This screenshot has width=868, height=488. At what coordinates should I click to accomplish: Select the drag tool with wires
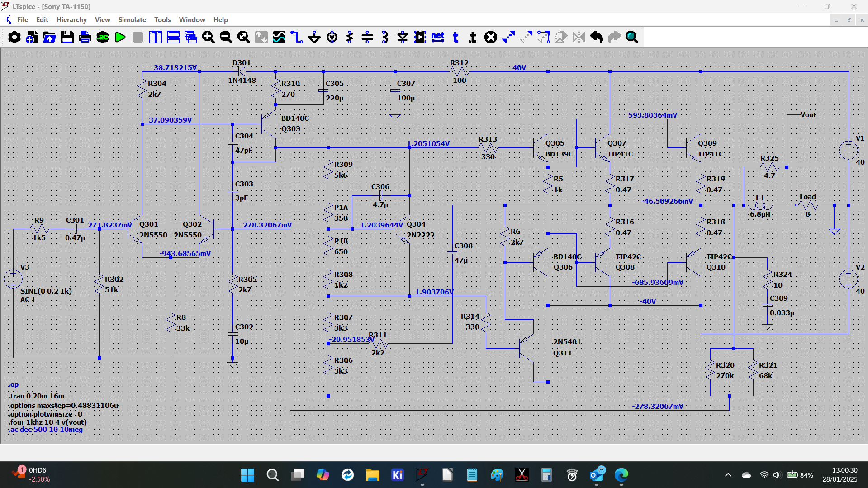pyautogui.click(x=544, y=37)
